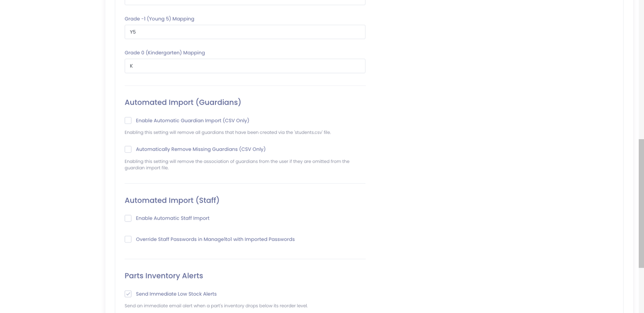Click the page vertical scrollbar thumb

coord(641,203)
